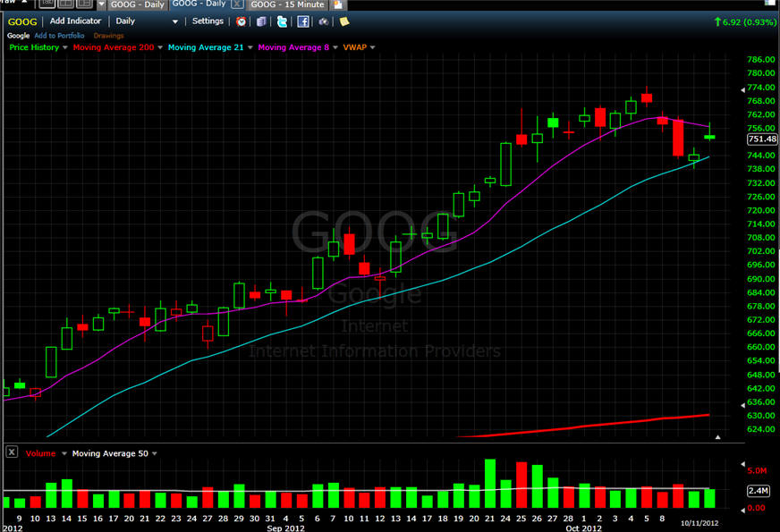Expand Moving Average 8 options
The height and width of the screenshot is (532, 780).
(x=335, y=47)
